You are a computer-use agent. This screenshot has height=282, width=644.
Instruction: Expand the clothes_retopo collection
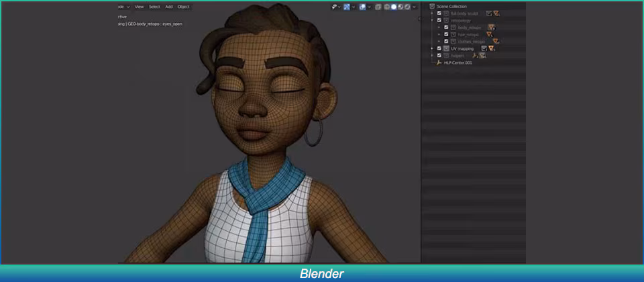[x=439, y=41]
